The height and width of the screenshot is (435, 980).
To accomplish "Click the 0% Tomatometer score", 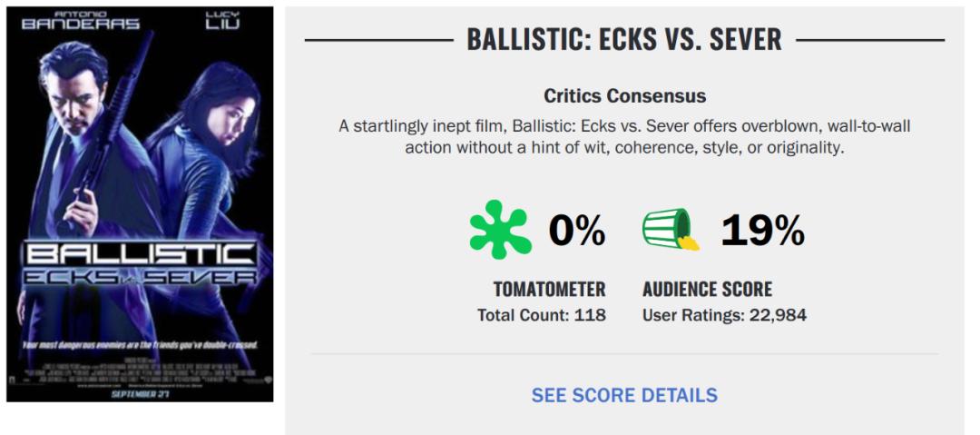I will [576, 232].
